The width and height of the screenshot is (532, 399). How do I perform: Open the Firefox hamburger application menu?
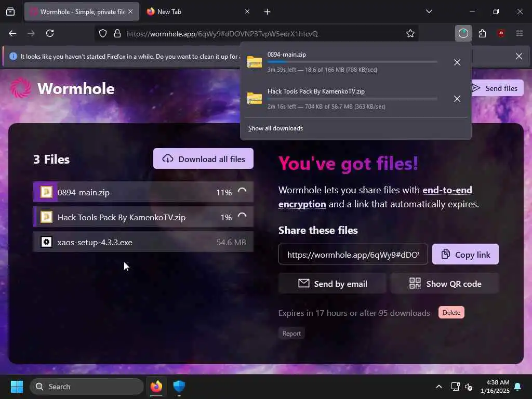click(519, 33)
